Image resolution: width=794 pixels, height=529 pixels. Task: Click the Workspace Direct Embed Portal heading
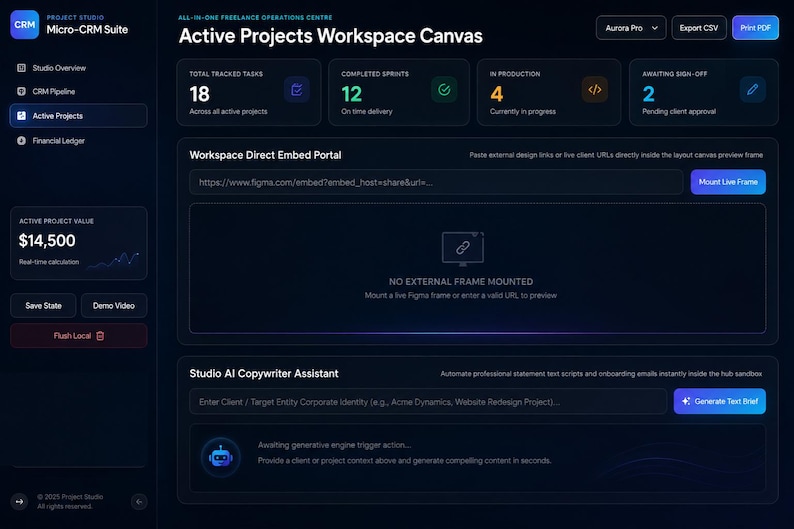265,155
